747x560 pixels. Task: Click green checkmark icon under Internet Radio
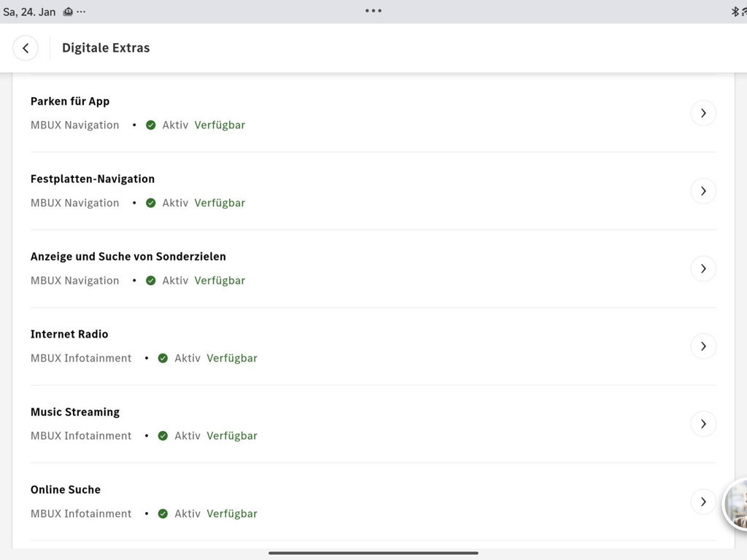(x=163, y=358)
